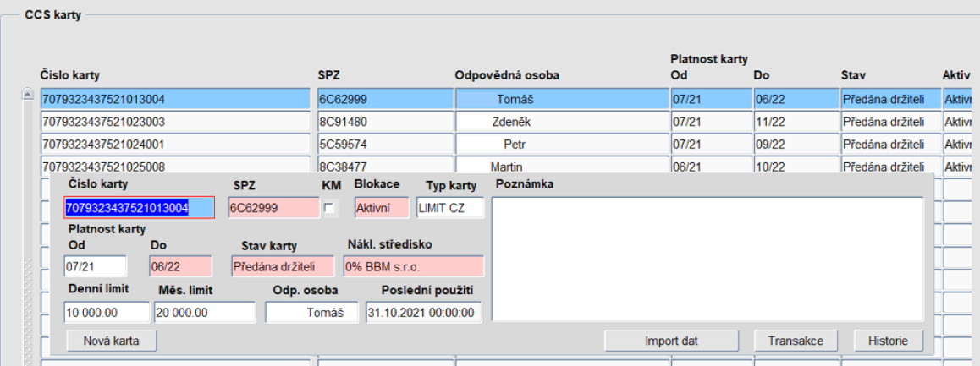Click SPZ cell 8C38477
This screenshot has height=366, width=980.
385,166
